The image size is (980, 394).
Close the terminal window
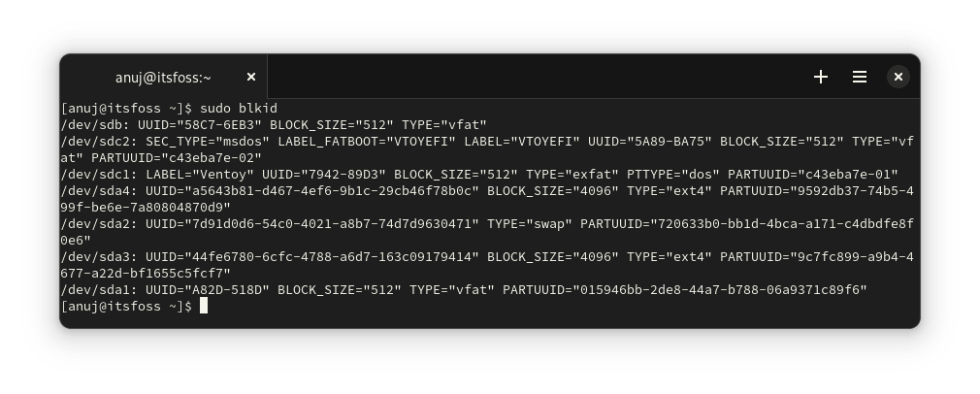[x=898, y=77]
